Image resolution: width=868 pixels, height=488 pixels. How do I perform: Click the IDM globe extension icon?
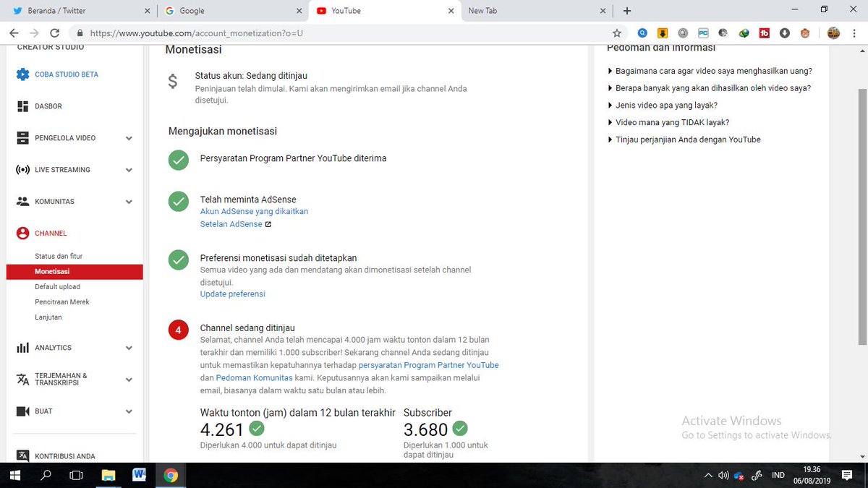click(744, 33)
